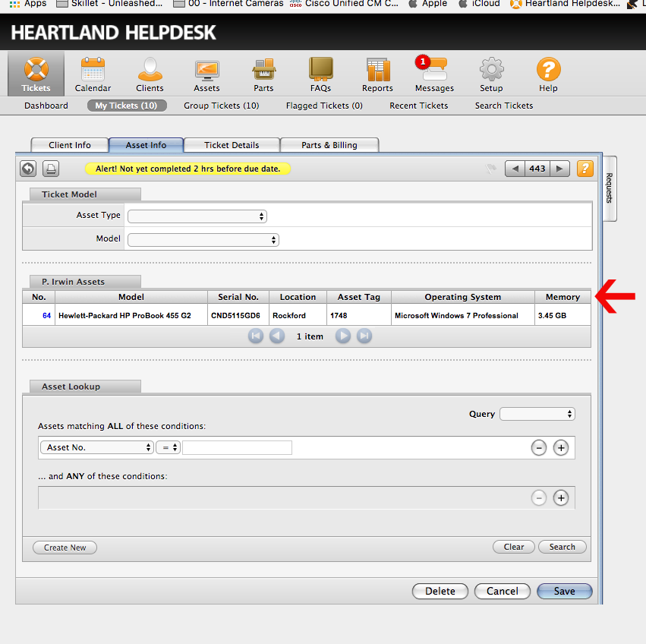Click the Save button

point(565,592)
